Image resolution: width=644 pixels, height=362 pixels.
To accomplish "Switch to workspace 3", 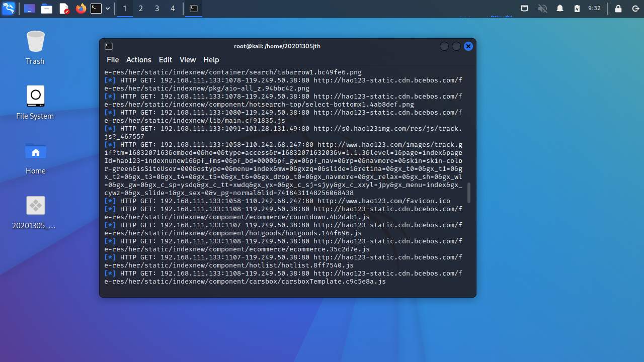I will tap(157, 9).
